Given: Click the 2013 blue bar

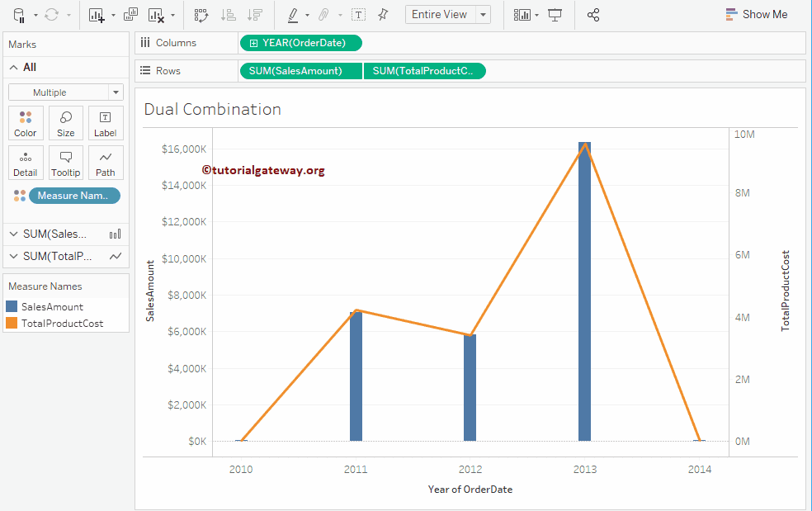Looking at the screenshot, I should click(585, 291).
